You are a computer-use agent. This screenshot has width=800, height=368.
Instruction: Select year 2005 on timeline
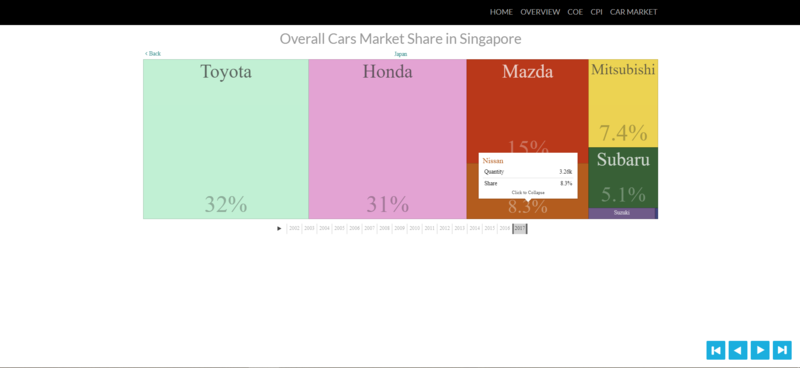coord(339,228)
